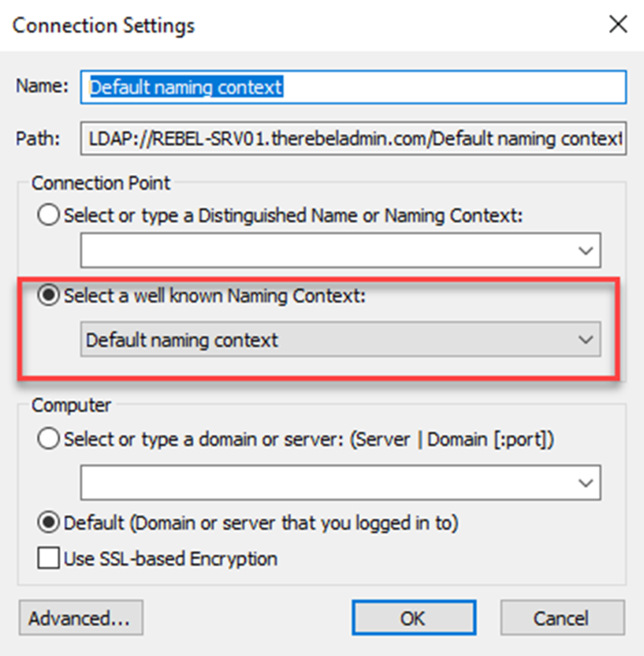Click the Connection Settings title bar
This screenshot has height=656, width=644.
pyautogui.click(x=103, y=26)
